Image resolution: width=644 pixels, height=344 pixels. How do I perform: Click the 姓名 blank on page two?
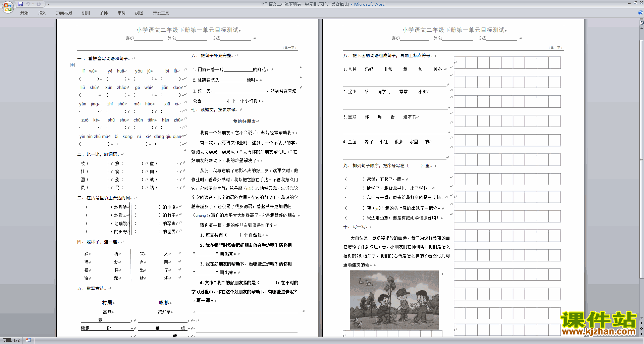458,39
